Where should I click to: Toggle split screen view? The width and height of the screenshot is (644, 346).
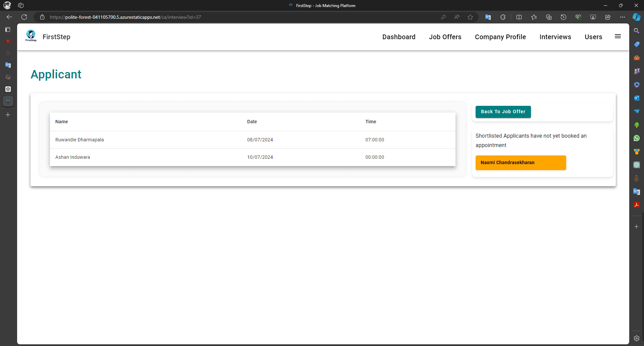pyautogui.click(x=519, y=17)
